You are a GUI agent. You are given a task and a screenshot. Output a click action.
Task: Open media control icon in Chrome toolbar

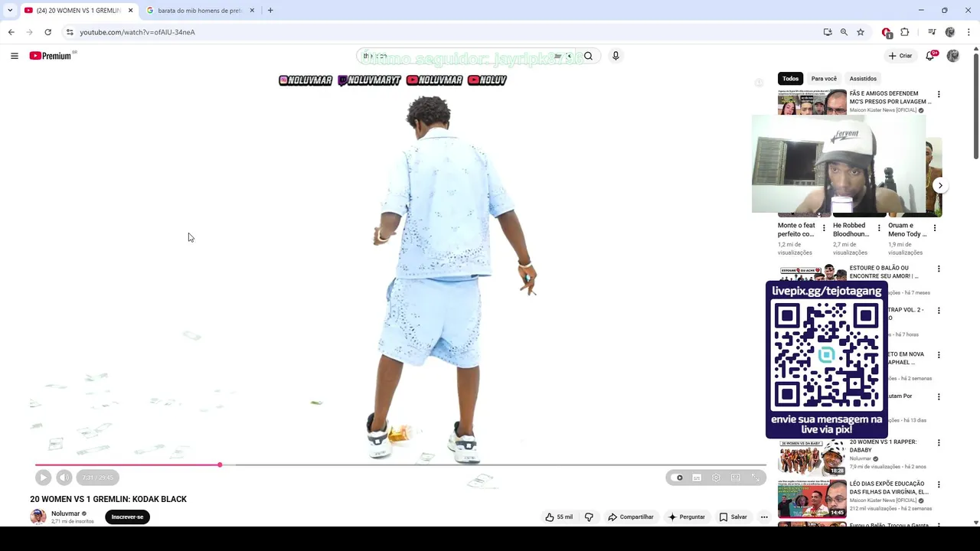tap(932, 32)
